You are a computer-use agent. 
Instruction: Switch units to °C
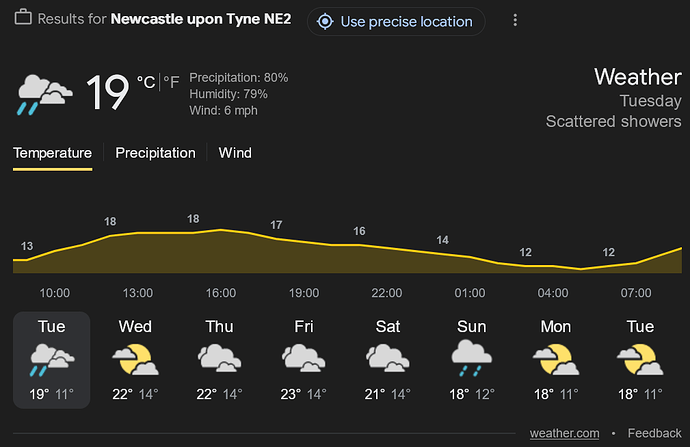(146, 82)
